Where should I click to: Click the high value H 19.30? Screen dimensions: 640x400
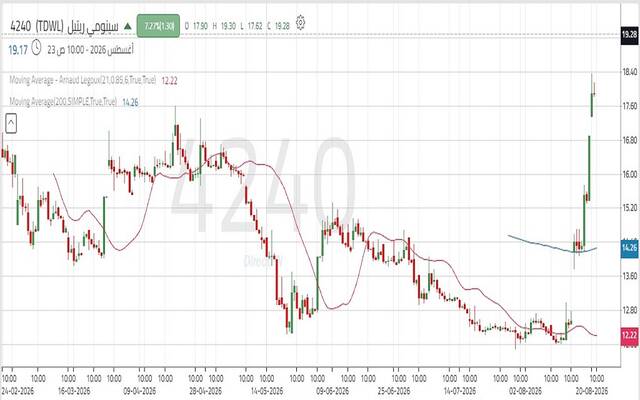[224, 26]
